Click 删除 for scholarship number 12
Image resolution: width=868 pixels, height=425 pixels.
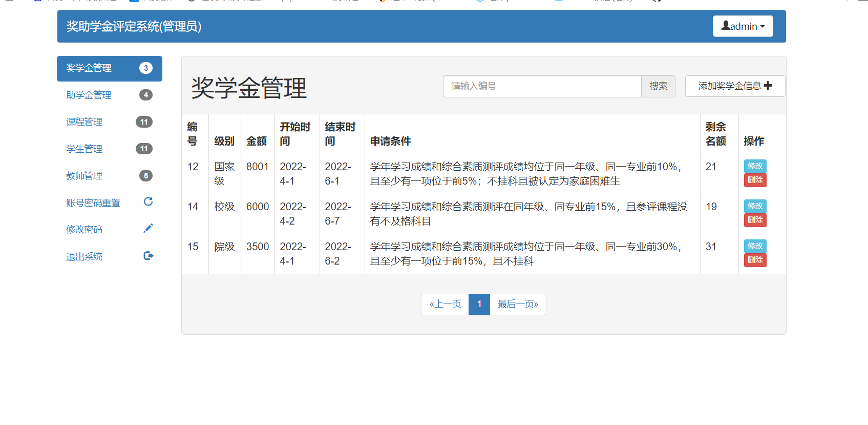click(x=755, y=180)
